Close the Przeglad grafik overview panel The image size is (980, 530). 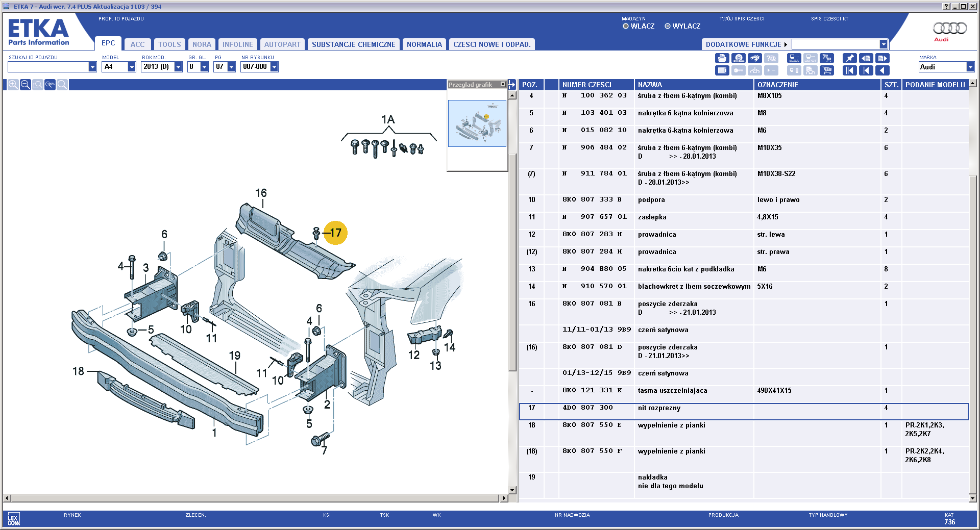503,84
